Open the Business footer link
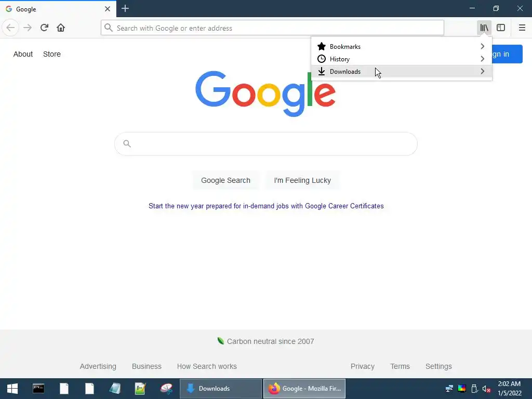 point(147,366)
